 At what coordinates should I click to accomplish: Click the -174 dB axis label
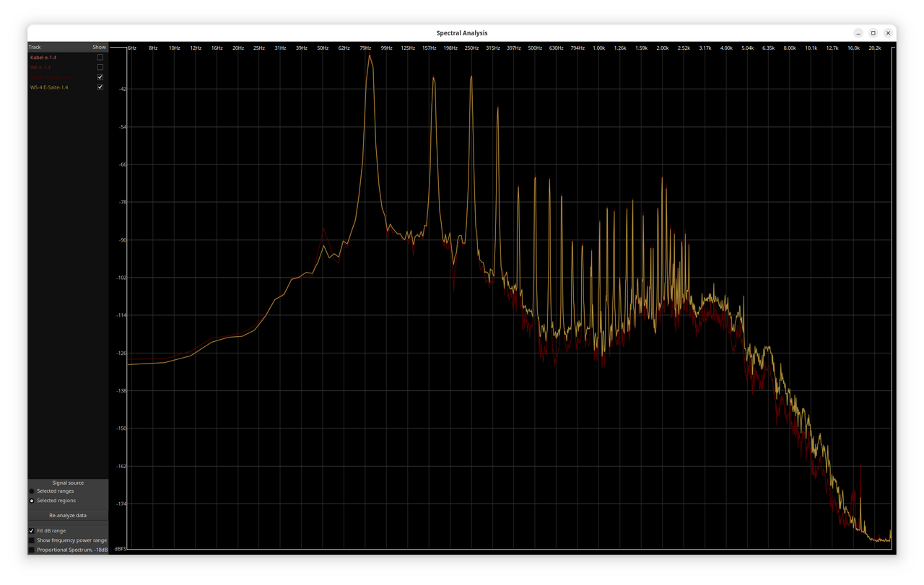[121, 504]
